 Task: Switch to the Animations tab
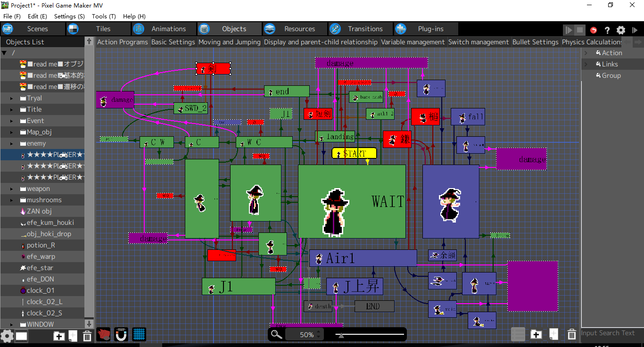164,29
